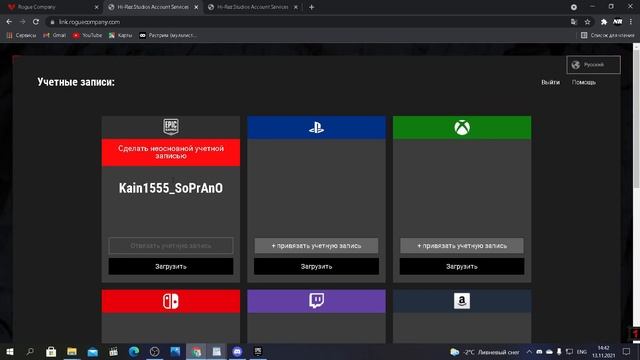Click the Amazon logo icon
Screen dimensions: 640x360
pos(462,301)
